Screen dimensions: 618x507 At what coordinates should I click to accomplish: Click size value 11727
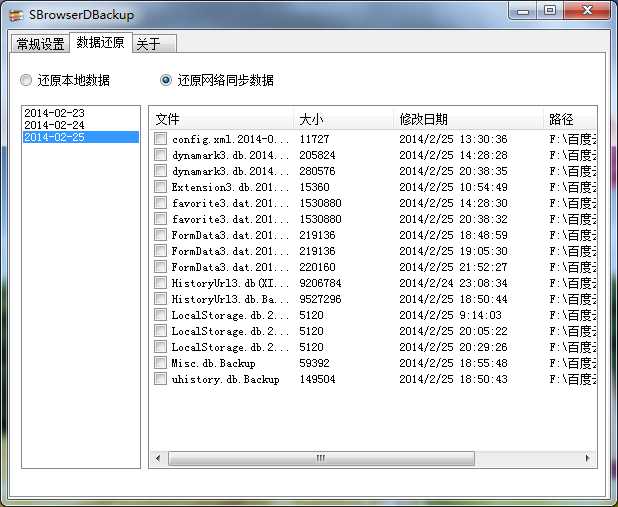point(314,139)
